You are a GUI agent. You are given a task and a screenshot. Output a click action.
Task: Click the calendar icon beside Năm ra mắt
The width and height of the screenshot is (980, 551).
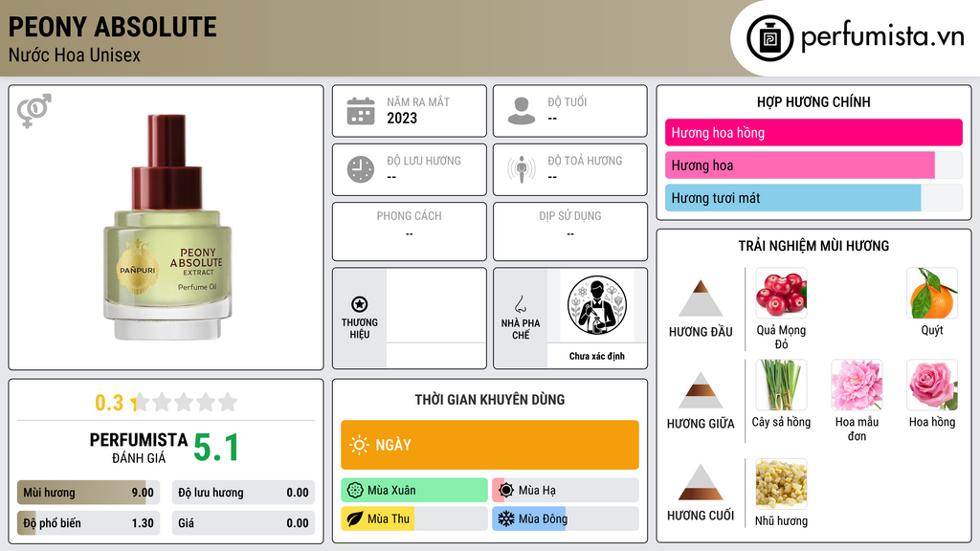click(361, 111)
